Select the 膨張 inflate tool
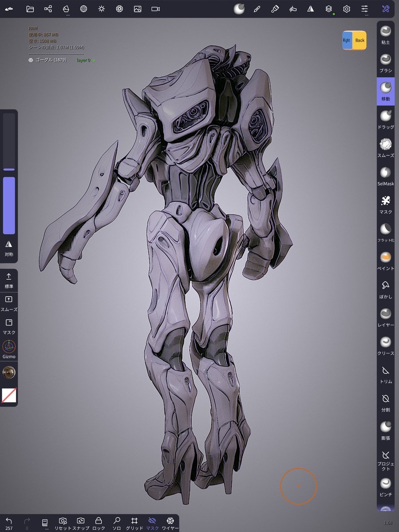The image size is (399, 532). (x=386, y=431)
